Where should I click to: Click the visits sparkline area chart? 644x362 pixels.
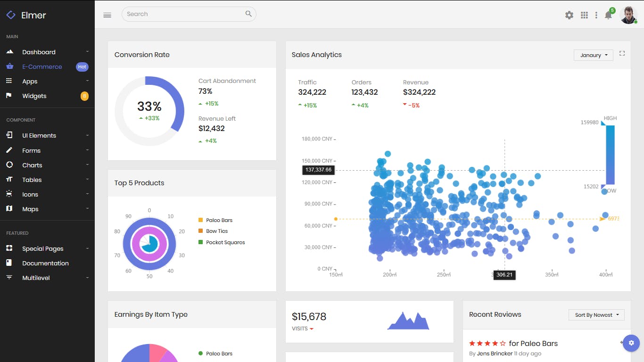click(x=408, y=321)
